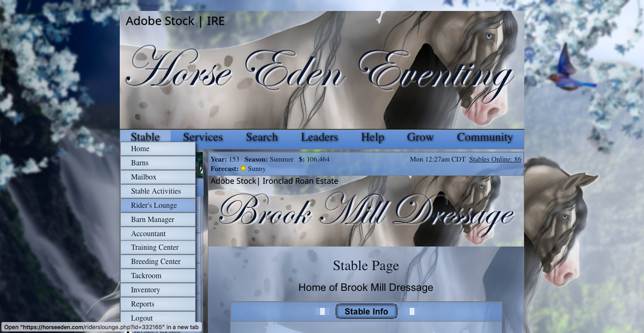Open Breeding Center menu entry
The image size is (644, 333).
pos(158,261)
